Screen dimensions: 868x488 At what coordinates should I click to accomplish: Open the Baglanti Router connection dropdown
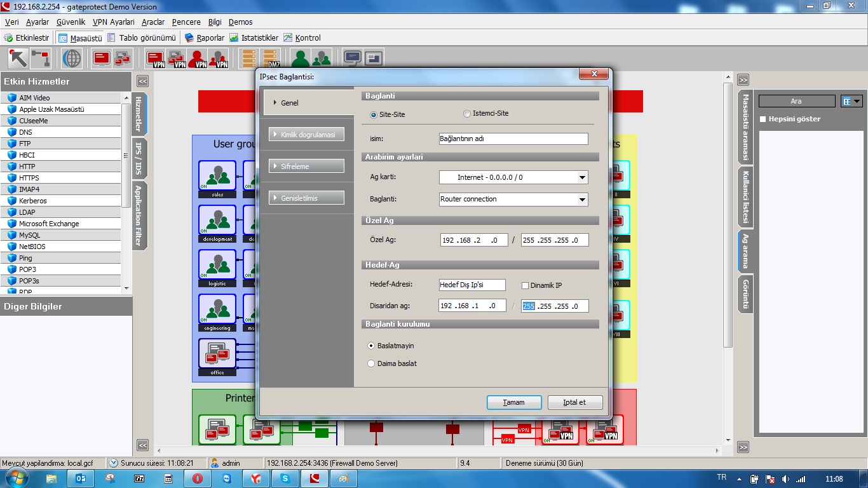[582, 199]
